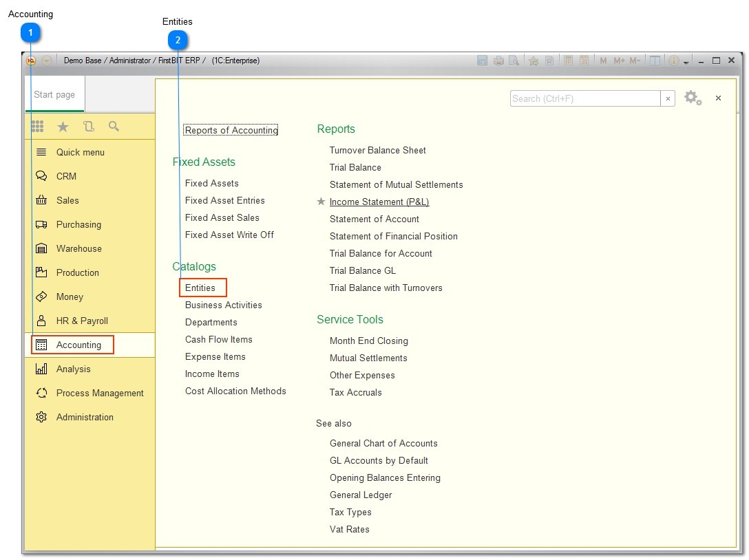Open Print Preview from the toolbar
This screenshot has height=560, width=749.
coord(514,61)
